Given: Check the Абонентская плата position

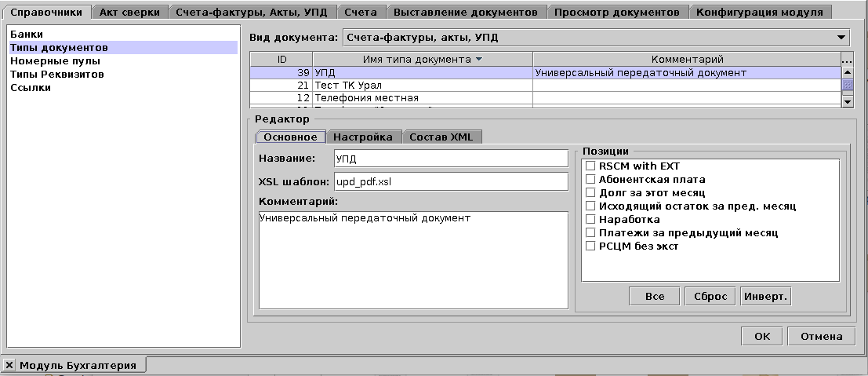Looking at the screenshot, I should [590, 180].
